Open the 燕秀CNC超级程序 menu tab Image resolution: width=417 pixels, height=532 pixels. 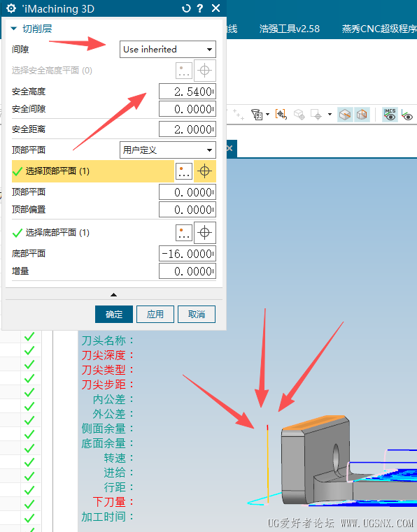pos(379,29)
